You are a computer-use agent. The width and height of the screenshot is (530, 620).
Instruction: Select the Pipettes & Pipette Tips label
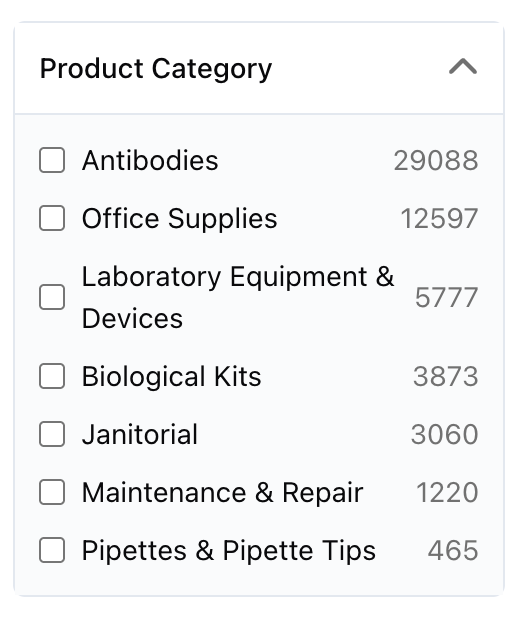(229, 551)
